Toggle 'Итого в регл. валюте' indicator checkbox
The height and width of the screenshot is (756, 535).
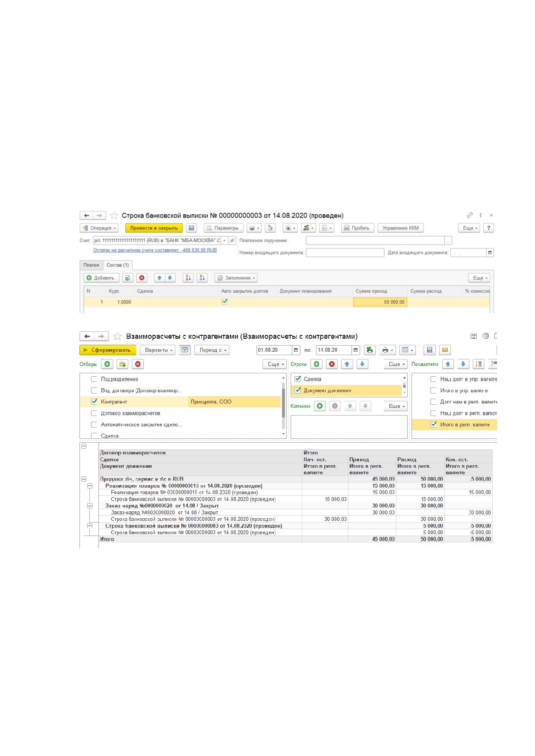[434, 424]
